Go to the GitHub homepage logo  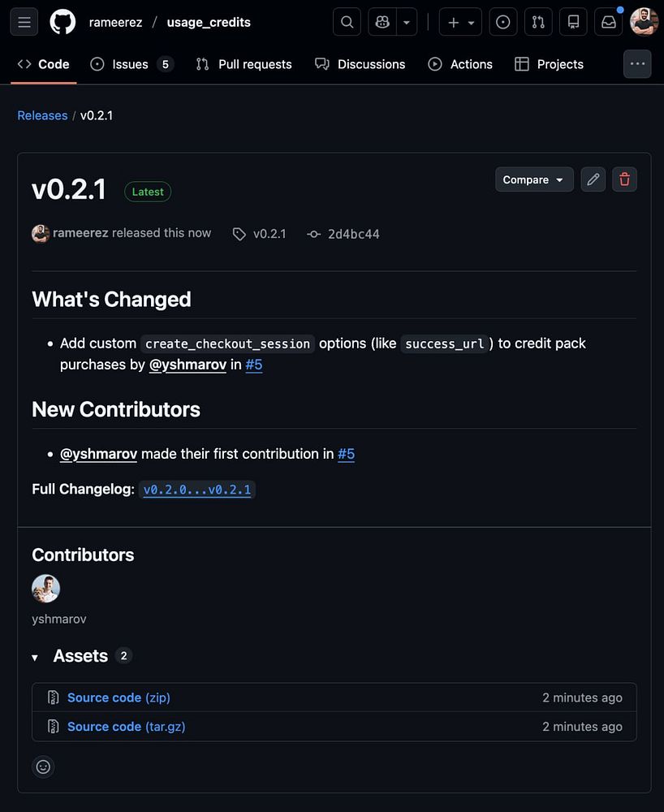tap(63, 23)
